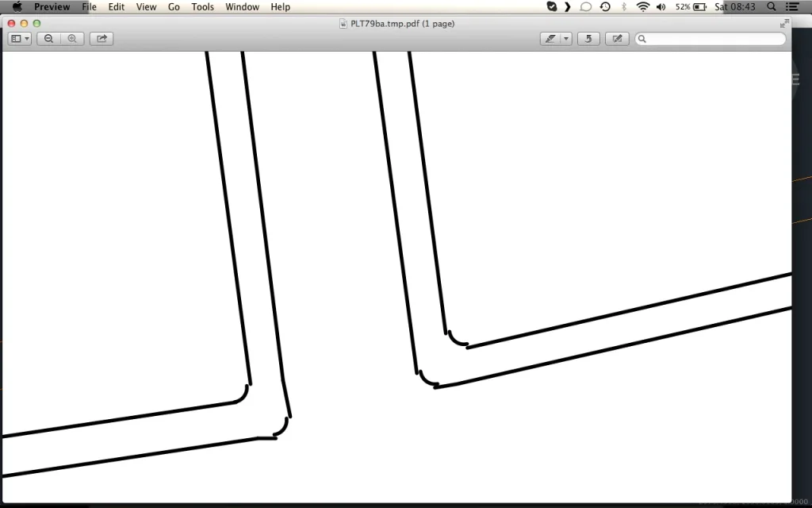This screenshot has height=508, width=812.
Task: Open the Wi-Fi status menu
Action: (x=642, y=6)
